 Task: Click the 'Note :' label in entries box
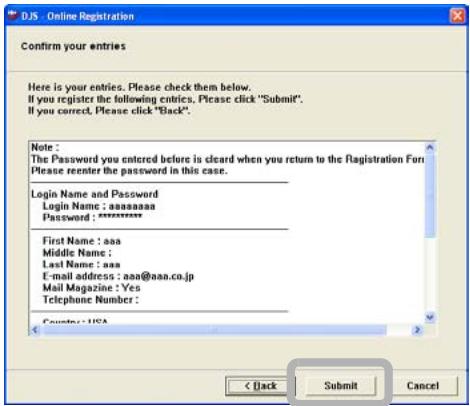click(45, 147)
